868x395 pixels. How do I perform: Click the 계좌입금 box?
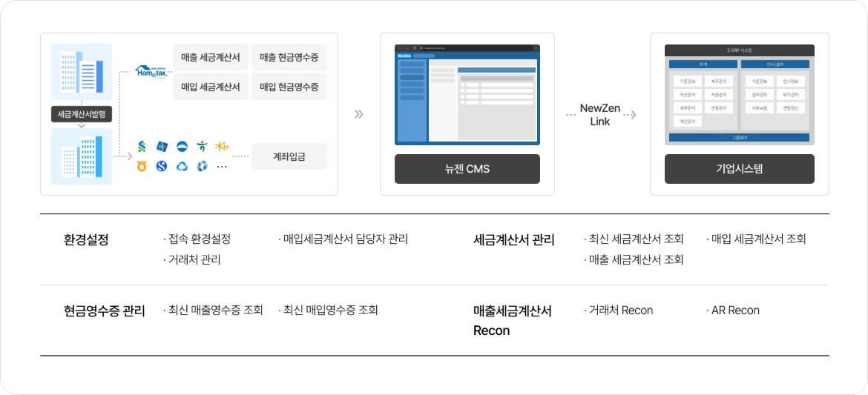click(x=289, y=156)
